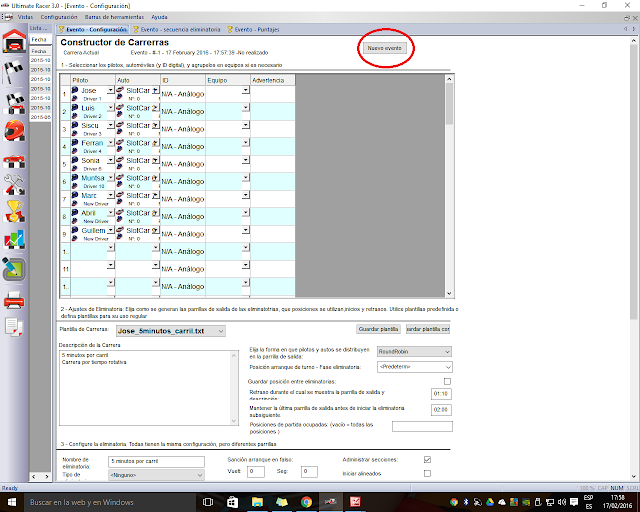Click the Bluetooth tray icon
This screenshot has height=512, width=640.
point(466,502)
